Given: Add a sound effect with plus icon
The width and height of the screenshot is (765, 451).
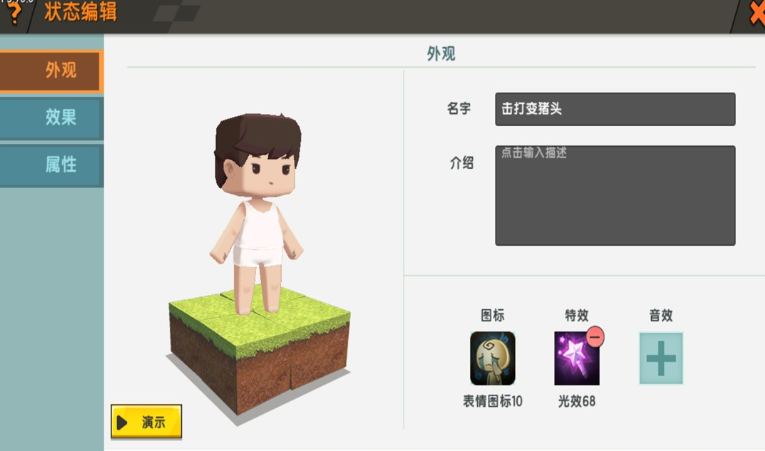Looking at the screenshot, I should point(661,358).
